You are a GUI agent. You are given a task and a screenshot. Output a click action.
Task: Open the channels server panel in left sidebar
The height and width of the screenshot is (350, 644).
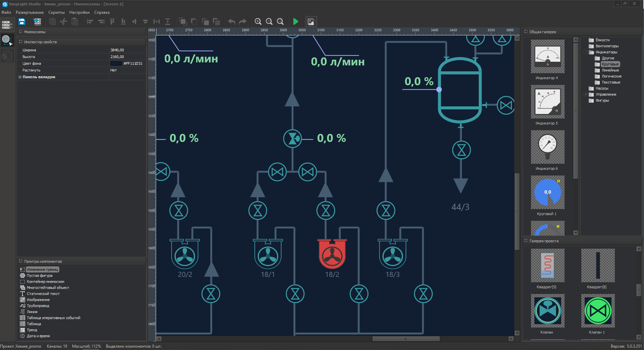(7, 24)
